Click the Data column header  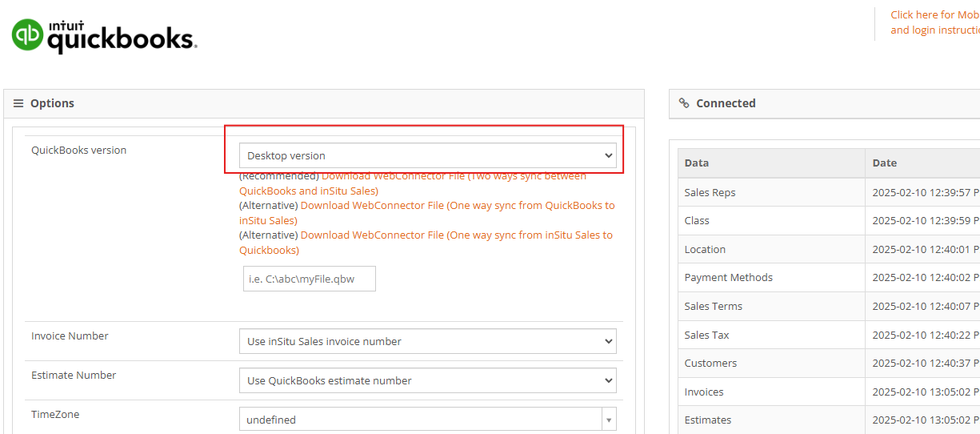coord(771,163)
